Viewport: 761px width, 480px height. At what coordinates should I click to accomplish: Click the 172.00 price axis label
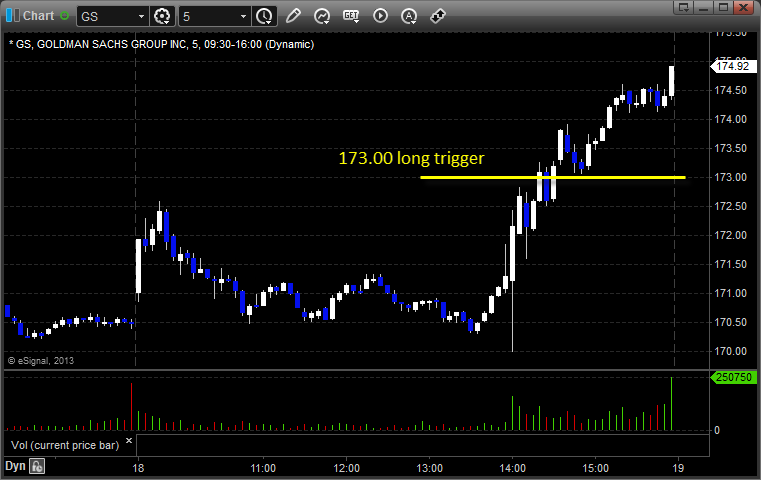pyautogui.click(x=730, y=235)
